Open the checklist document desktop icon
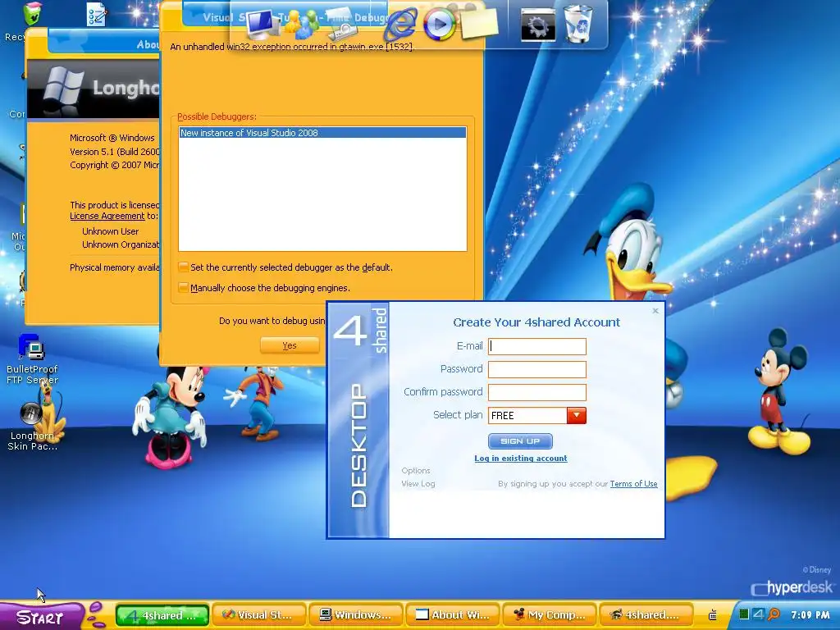The height and width of the screenshot is (630, 840). click(x=97, y=15)
